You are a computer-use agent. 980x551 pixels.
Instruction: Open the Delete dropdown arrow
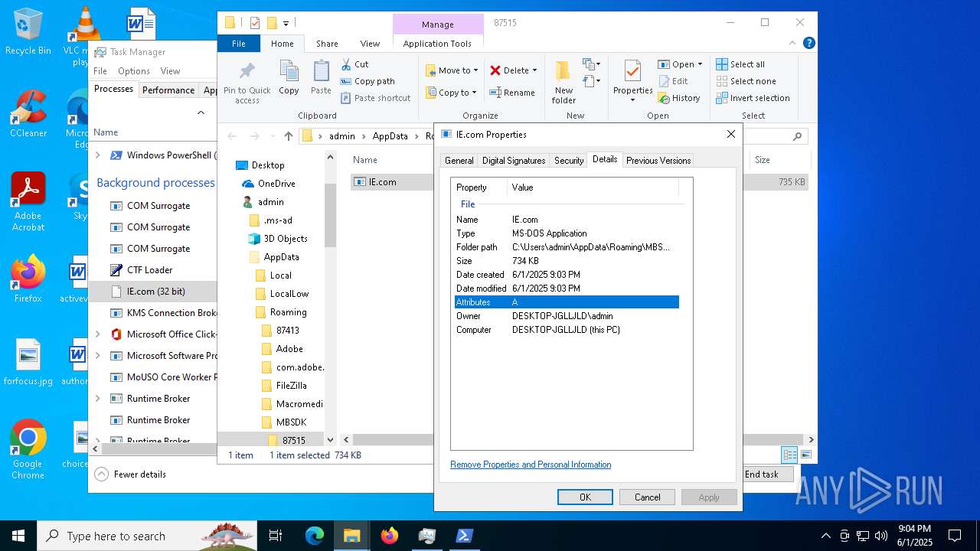pyautogui.click(x=534, y=70)
